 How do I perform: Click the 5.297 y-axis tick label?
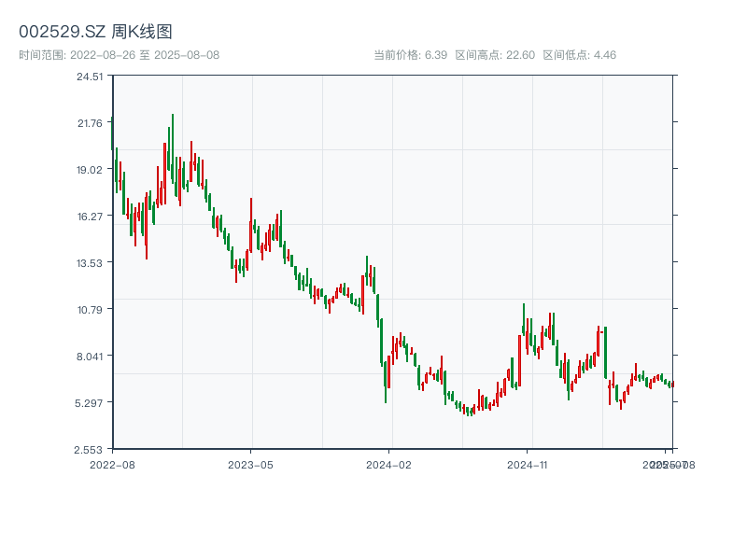[x=90, y=403]
